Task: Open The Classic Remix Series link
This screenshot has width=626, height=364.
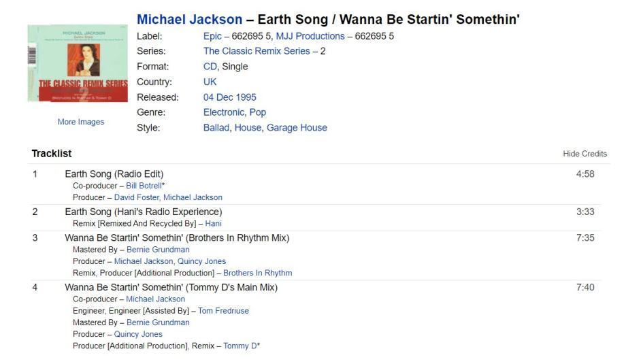Action: pos(257,51)
